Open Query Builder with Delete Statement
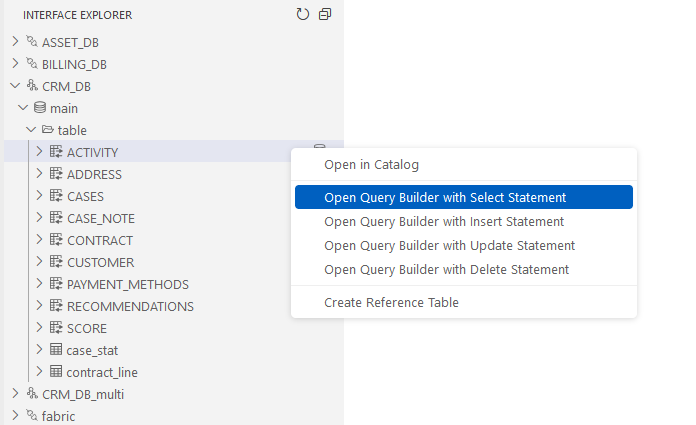The height and width of the screenshot is (425, 696). (x=446, y=270)
